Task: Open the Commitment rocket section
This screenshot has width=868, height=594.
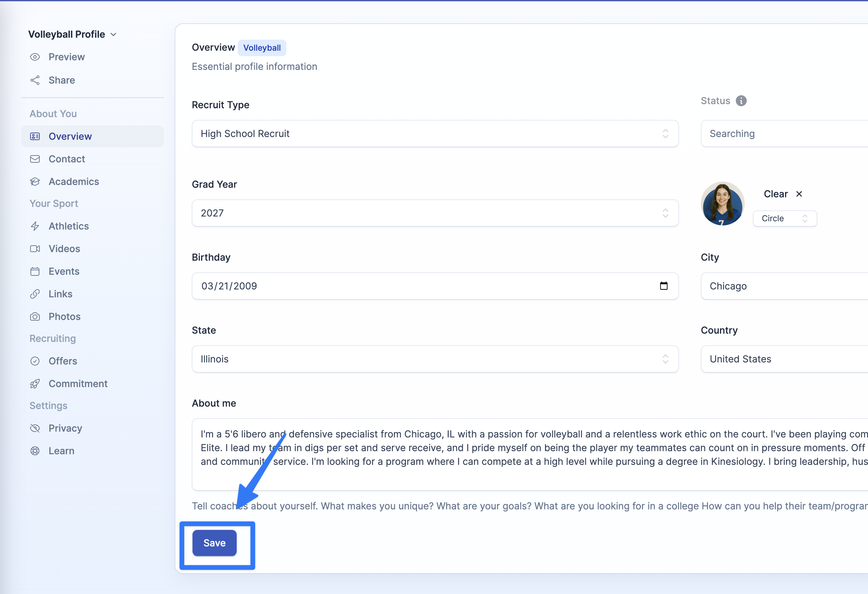Action: (x=78, y=384)
